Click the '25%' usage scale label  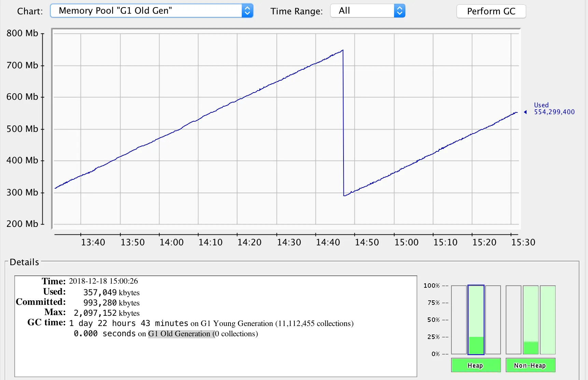[434, 337]
